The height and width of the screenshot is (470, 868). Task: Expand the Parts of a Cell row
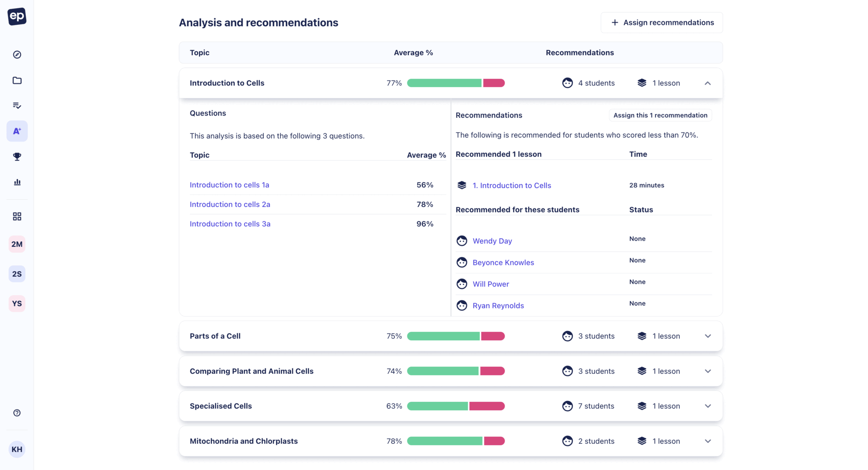708,336
